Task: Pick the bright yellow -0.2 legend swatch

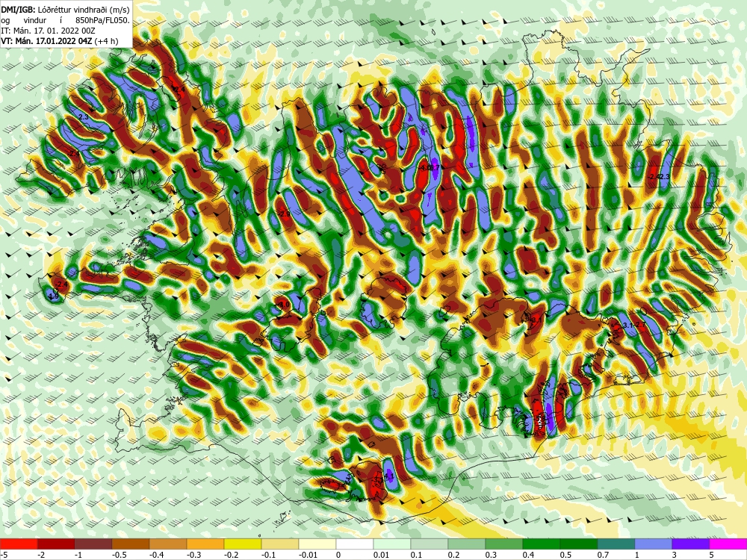Action: click(x=243, y=544)
